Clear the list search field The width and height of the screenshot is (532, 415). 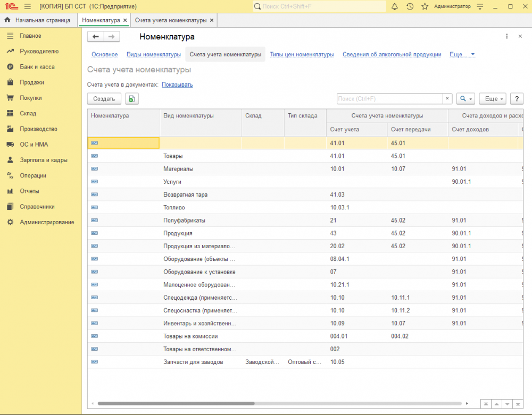click(447, 99)
